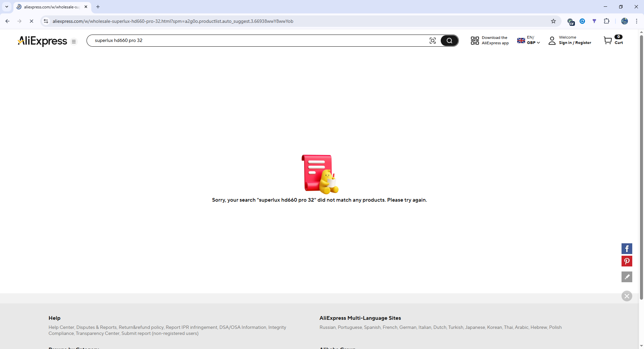Open Disputes & Reports link
Image resolution: width=644 pixels, height=349 pixels.
pyautogui.click(x=96, y=327)
